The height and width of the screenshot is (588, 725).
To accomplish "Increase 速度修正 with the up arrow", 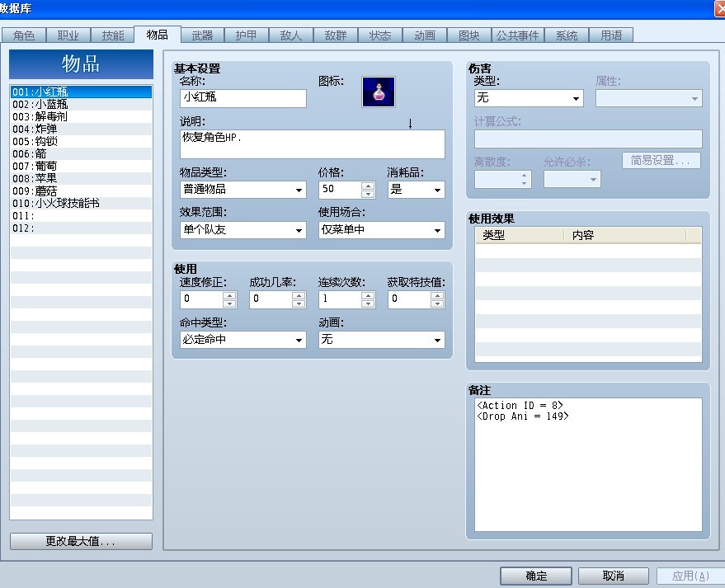I will click(x=229, y=295).
